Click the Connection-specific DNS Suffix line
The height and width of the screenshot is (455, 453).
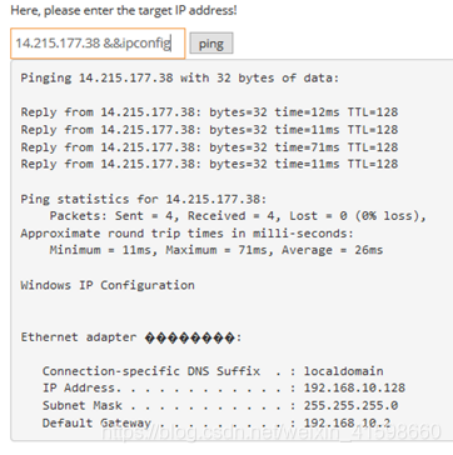213,371
